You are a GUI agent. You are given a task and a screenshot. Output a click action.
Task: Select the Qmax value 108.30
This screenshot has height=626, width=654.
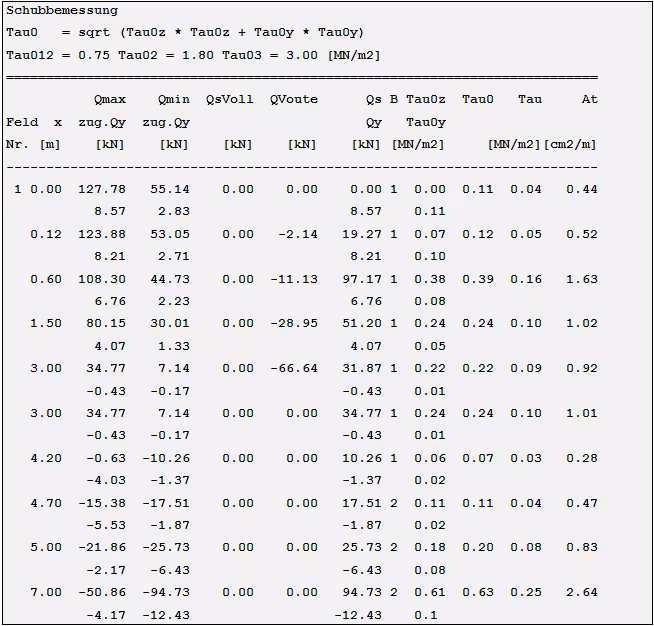tap(102, 279)
